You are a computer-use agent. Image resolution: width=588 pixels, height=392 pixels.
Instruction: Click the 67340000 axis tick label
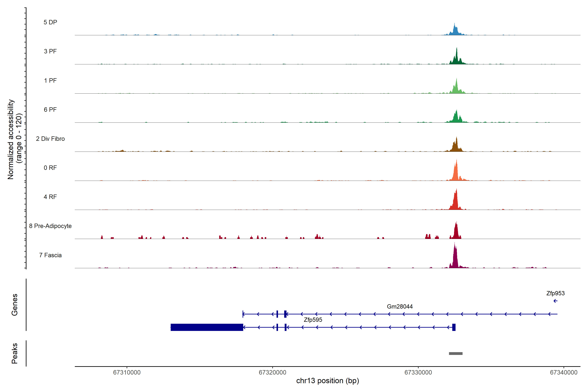coord(563,372)
